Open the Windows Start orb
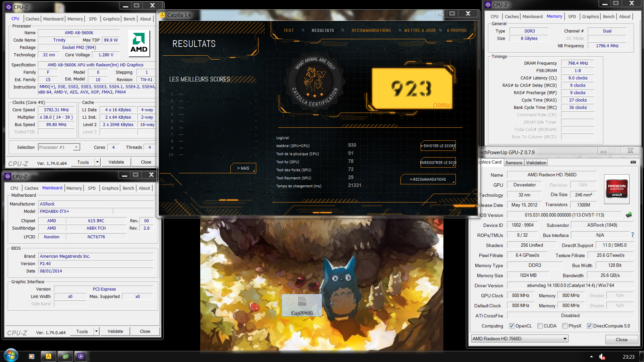 pos(11,355)
